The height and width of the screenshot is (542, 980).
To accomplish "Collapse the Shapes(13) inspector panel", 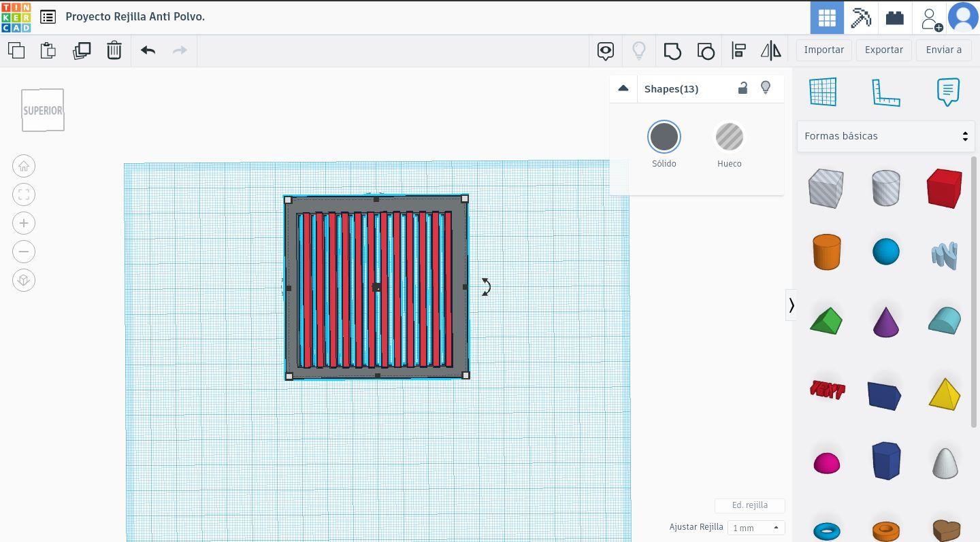I will tap(623, 88).
